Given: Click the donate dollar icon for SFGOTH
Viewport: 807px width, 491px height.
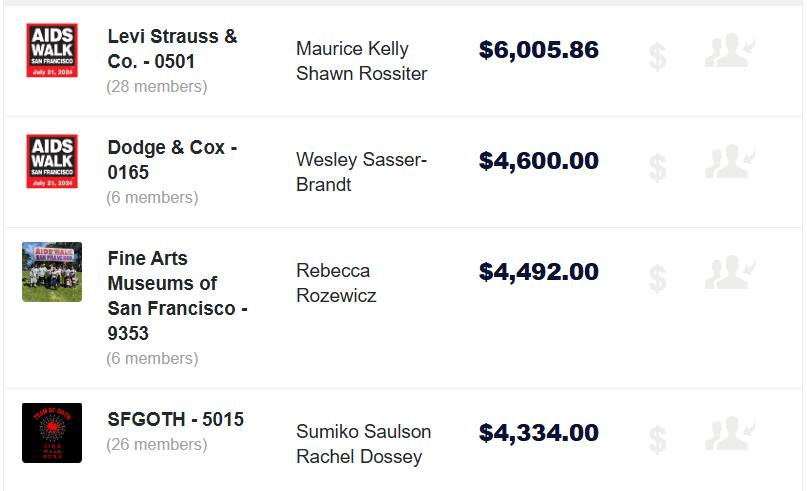Looking at the screenshot, I should tap(657, 439).
